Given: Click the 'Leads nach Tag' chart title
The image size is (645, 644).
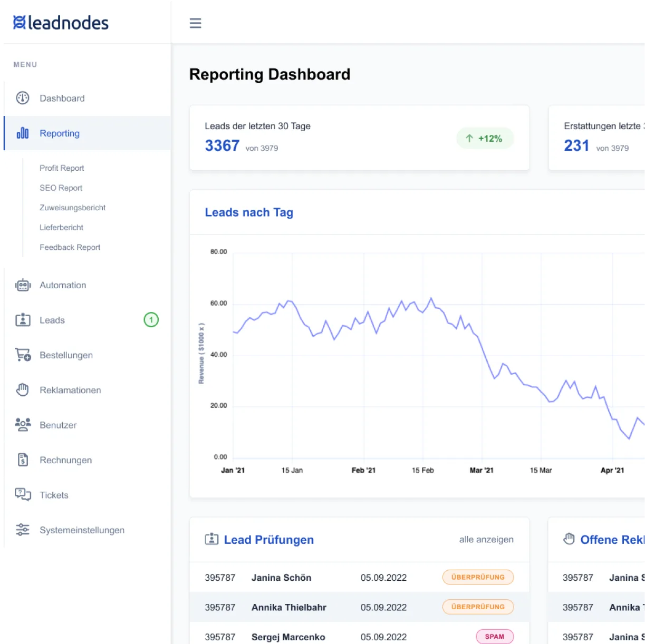Looking at the screenshot, I should pyautogui.click(x=249, y=212).
